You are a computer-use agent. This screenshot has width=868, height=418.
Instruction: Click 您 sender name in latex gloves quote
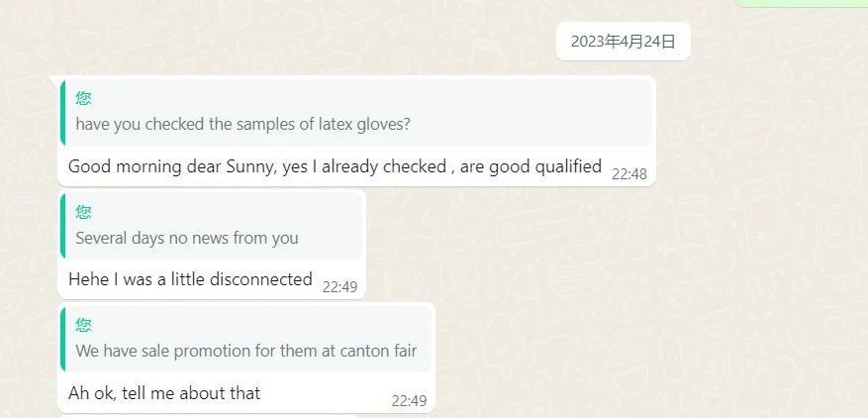pyautogui.click(x=84, y=98)
